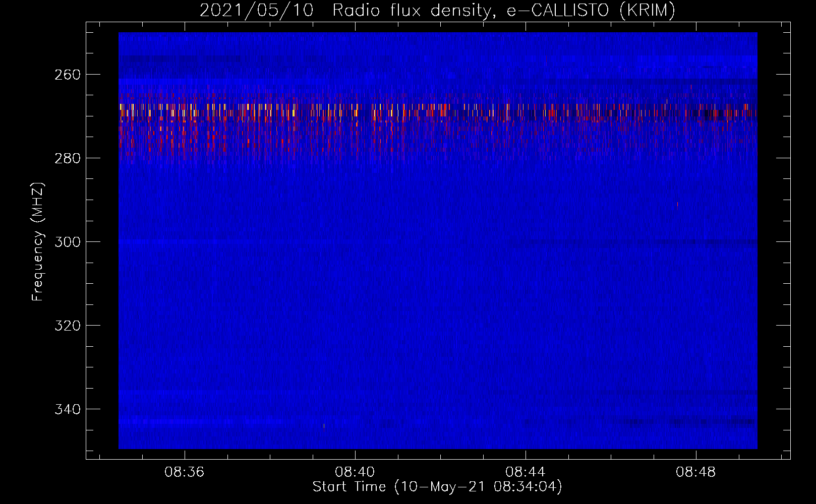
Task: Click the 340 frequency tick label
Action: (68, 409)
